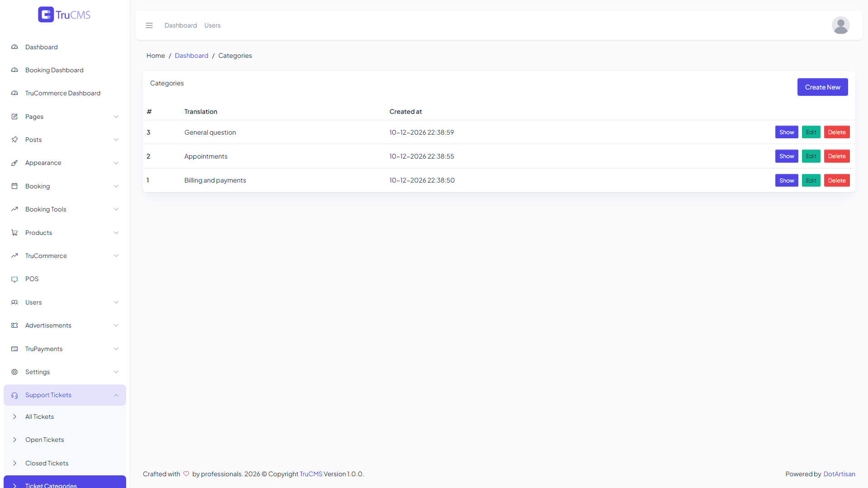Click the Booking Tools chart icon
Screen dimensions: 868x488
(14, 209)
